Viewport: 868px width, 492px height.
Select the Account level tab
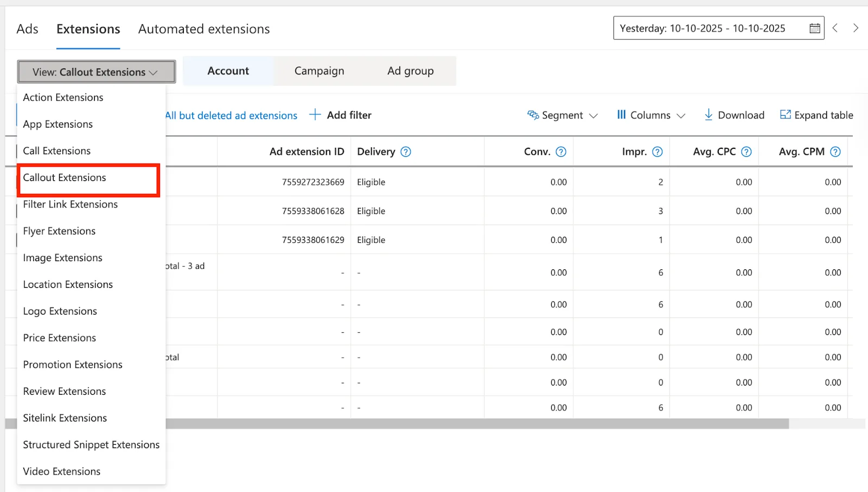click(x=228, y=71)
